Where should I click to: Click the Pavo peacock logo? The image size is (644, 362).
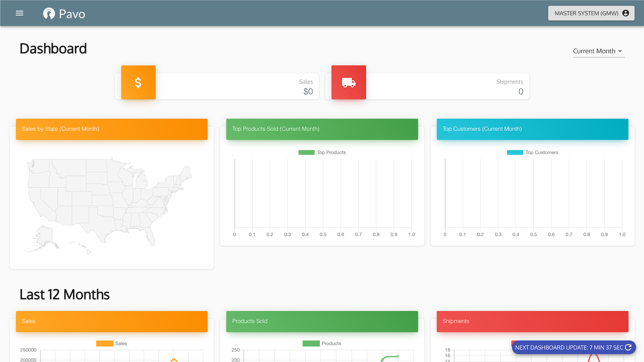[x=49, y=12]
